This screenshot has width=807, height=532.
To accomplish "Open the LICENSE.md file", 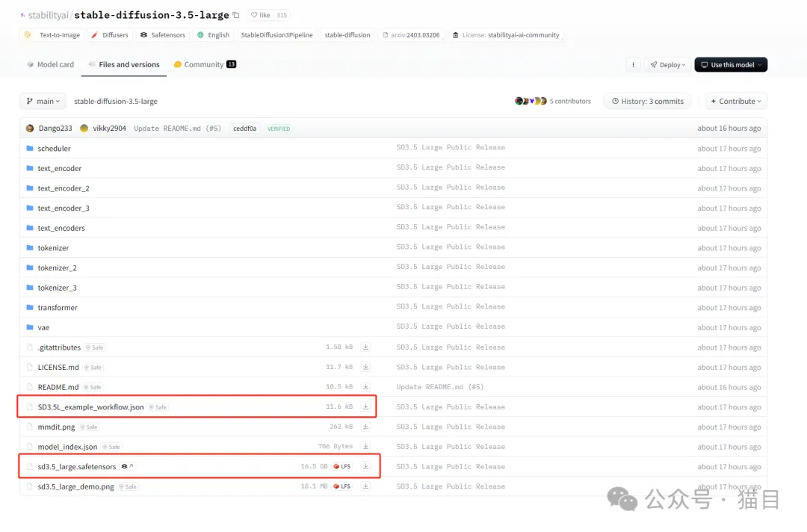I will [58, 368].
